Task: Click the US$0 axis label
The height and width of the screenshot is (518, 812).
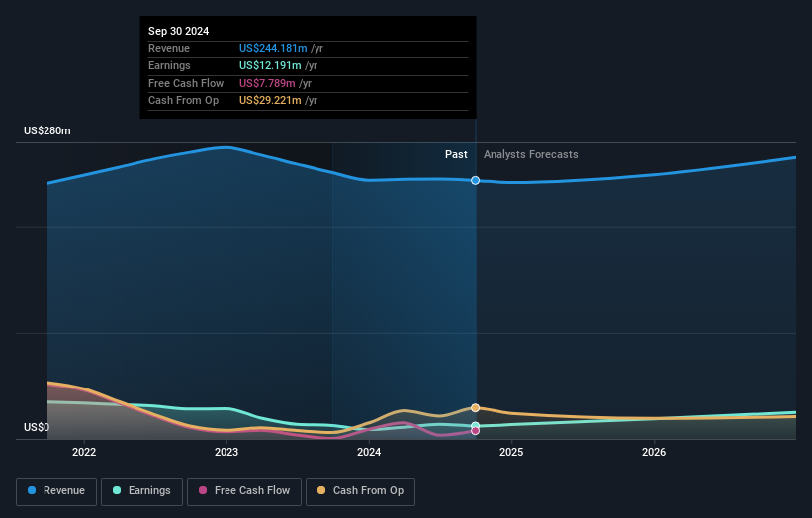Action: pyautogui.click(x=37, y=427)
